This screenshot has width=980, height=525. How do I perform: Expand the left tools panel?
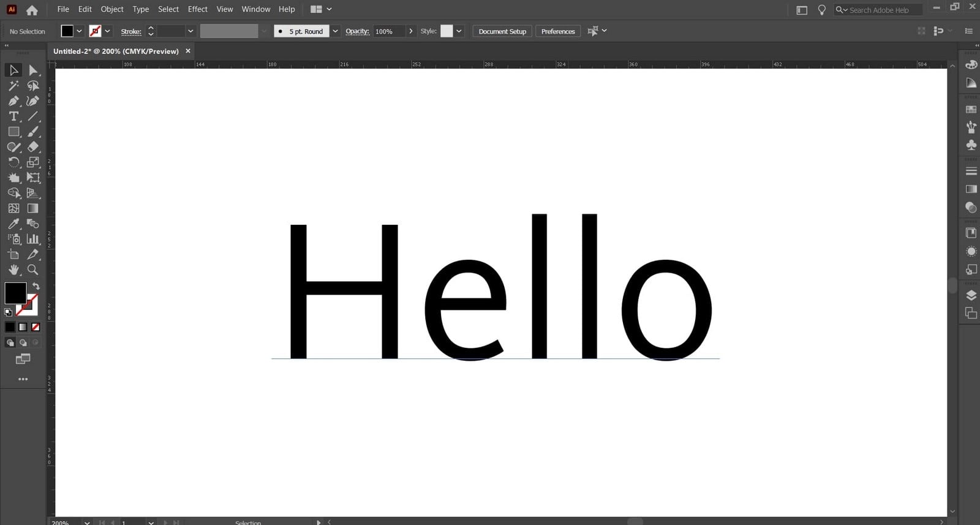pyautogui.click(x=7, y=45)
